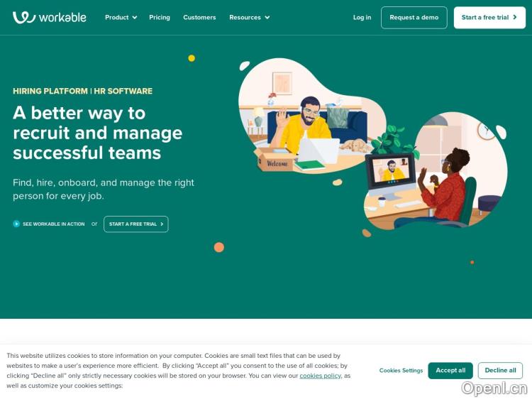532x399 pixels.
Task: Click the yellow dot decoration above the headline
Action: [x=192, y=58]
